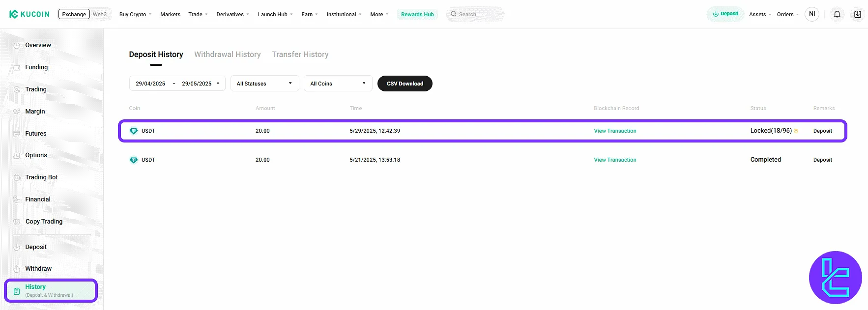The height and width of the screenshot is (310, 868).
Task: Click the Blockchain Record column header
Action: 616,108
